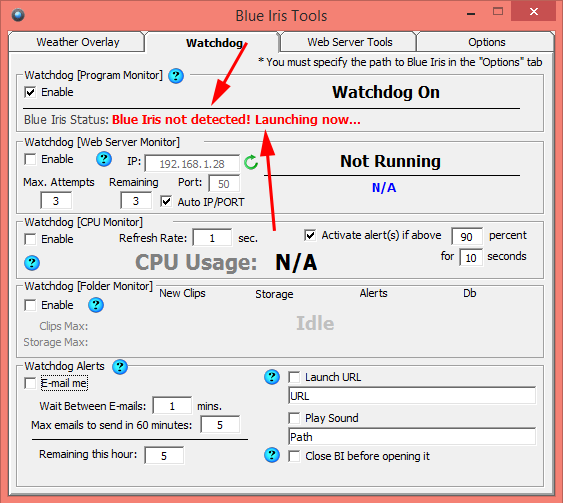
Task: Refresh the web server IP address
Action: click(251, 162)
